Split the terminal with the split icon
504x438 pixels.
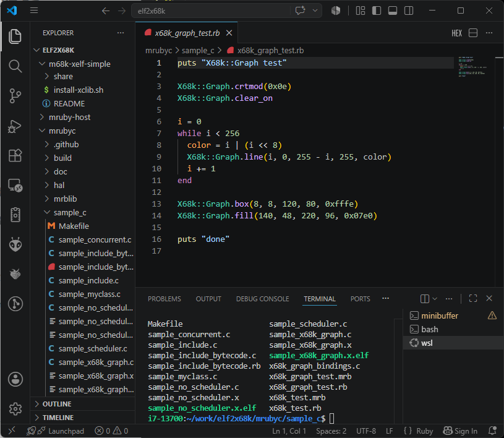[x=425, y=299]
